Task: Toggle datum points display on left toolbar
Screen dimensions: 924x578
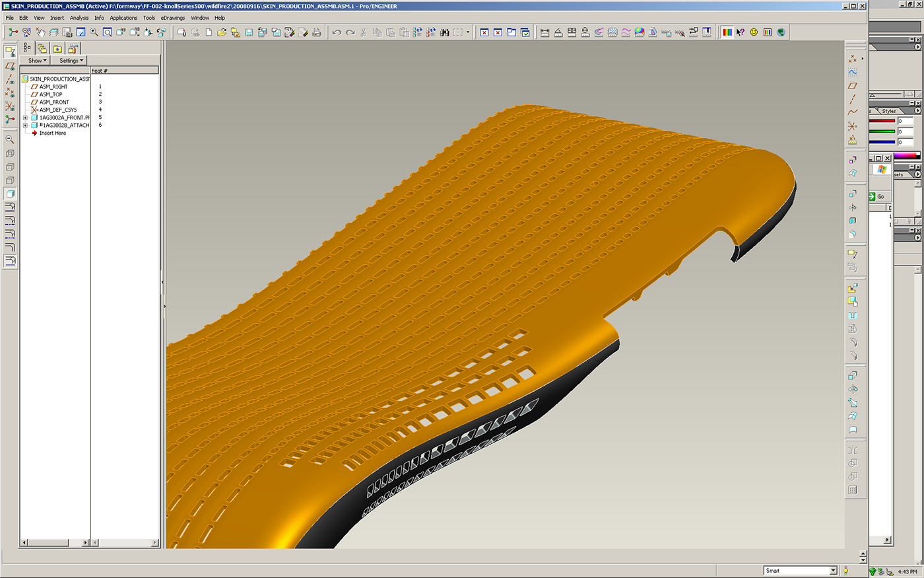Action: pos(10,92)
